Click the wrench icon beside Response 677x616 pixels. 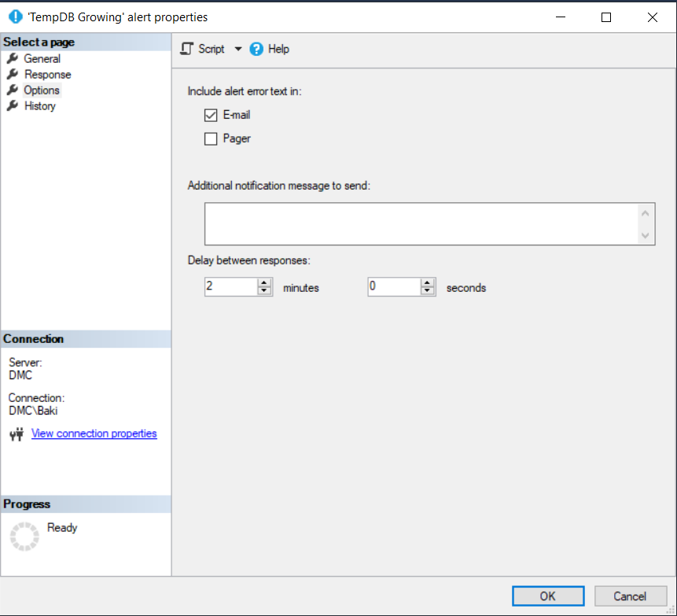click(12, 75)
